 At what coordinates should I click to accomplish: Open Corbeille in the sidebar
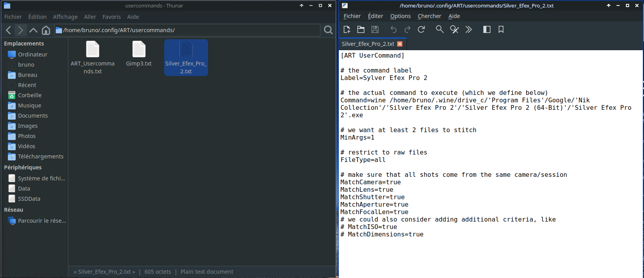pos(29,95)
